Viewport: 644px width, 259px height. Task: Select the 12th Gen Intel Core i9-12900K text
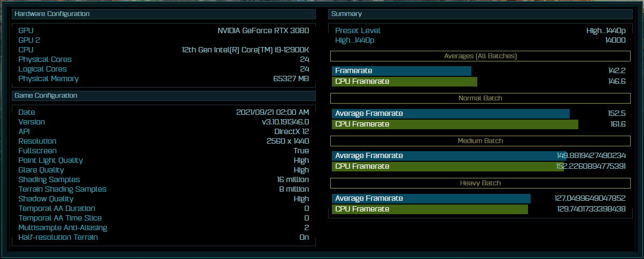click(245, 50)
